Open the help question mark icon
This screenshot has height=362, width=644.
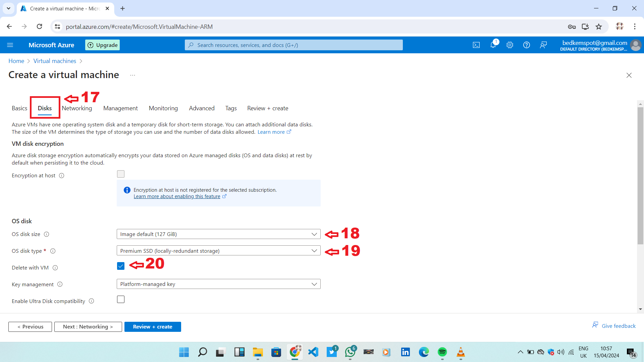coord(527,45)
